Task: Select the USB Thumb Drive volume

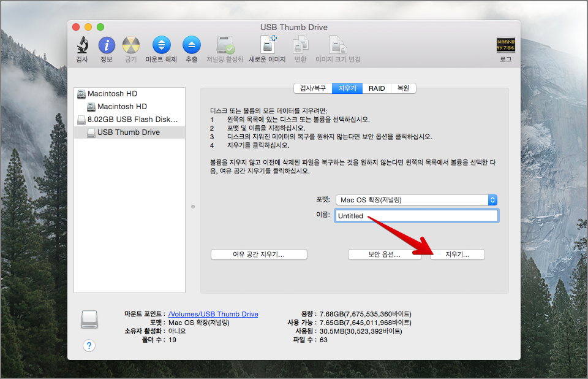Action: [x=130, y=132]
